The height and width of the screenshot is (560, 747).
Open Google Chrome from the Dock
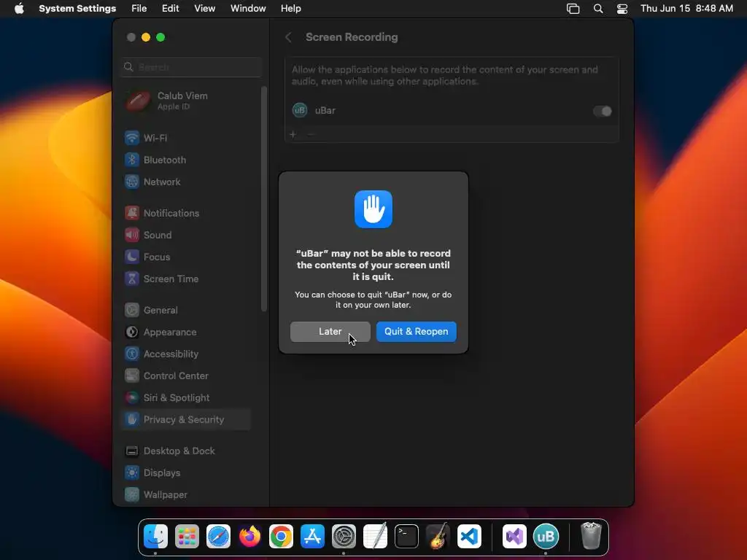[x=281, y=536]
